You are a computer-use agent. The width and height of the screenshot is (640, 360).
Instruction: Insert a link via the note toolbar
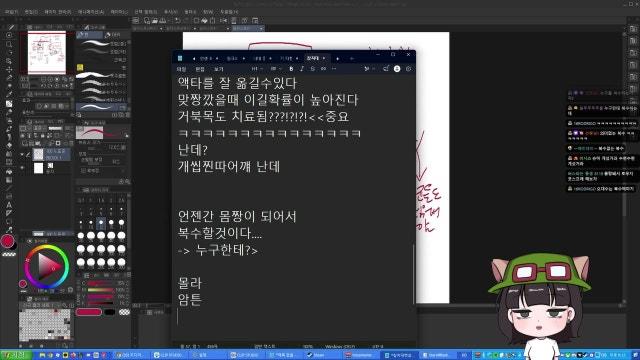coord(323,69)
